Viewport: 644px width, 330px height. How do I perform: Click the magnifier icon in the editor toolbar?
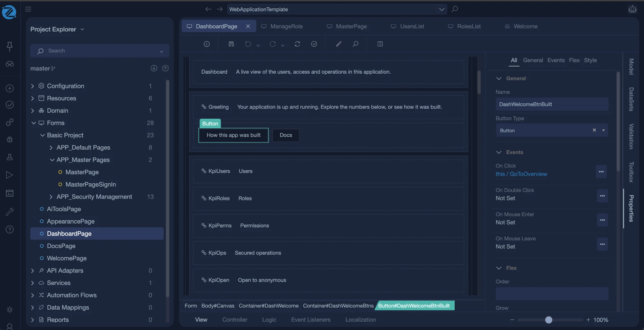(x=355, y=44)
